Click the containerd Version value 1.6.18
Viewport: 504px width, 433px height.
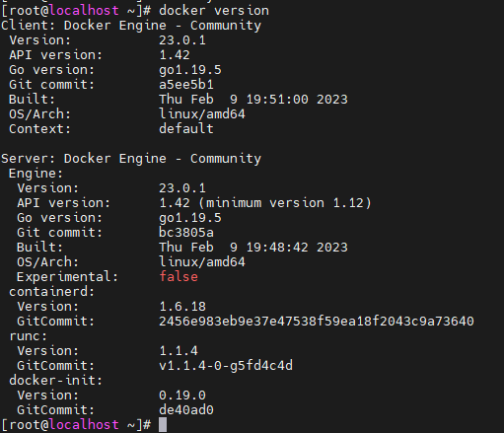(182, 307)
